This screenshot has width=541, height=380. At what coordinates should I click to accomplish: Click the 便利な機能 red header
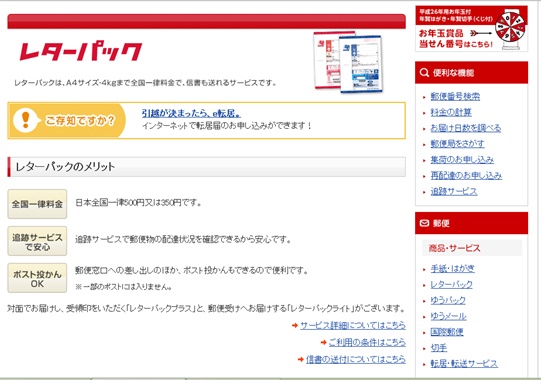pos(471,72)
